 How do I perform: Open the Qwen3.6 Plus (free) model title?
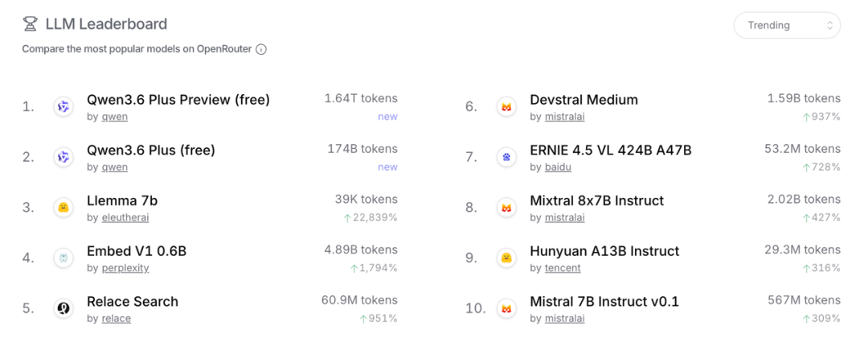pos(151,150)
